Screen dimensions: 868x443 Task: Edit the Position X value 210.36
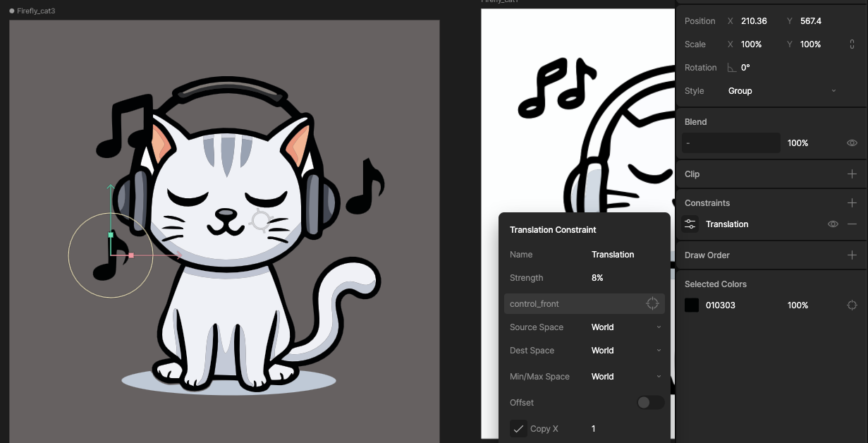pyautogui.click(x=754, y=21)
